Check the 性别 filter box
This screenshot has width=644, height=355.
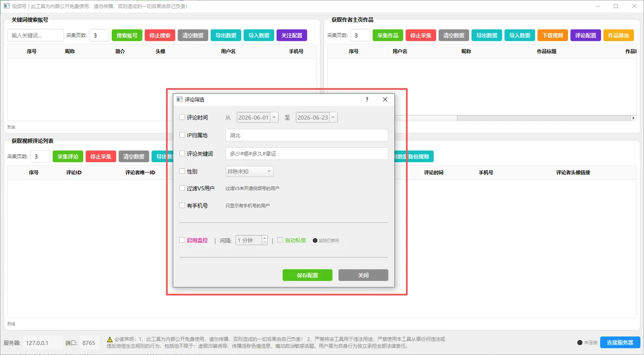[x=182, y=171]
